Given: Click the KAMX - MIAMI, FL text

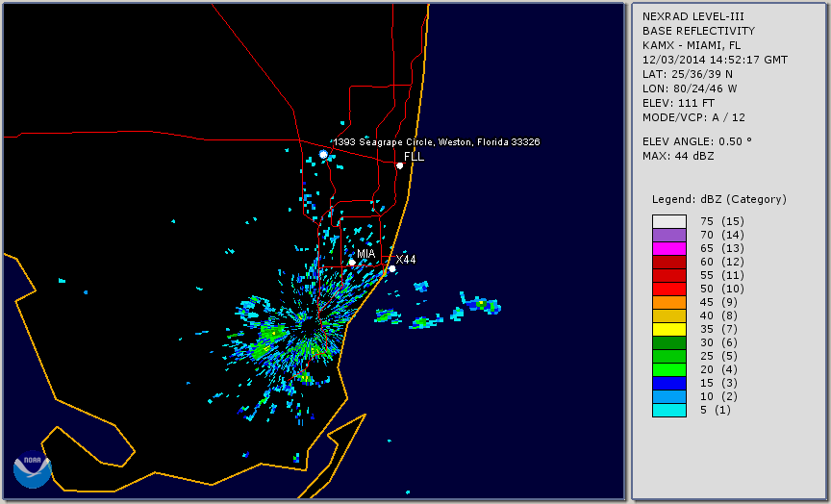Looking at the screenshot, I should coord(692,45).
